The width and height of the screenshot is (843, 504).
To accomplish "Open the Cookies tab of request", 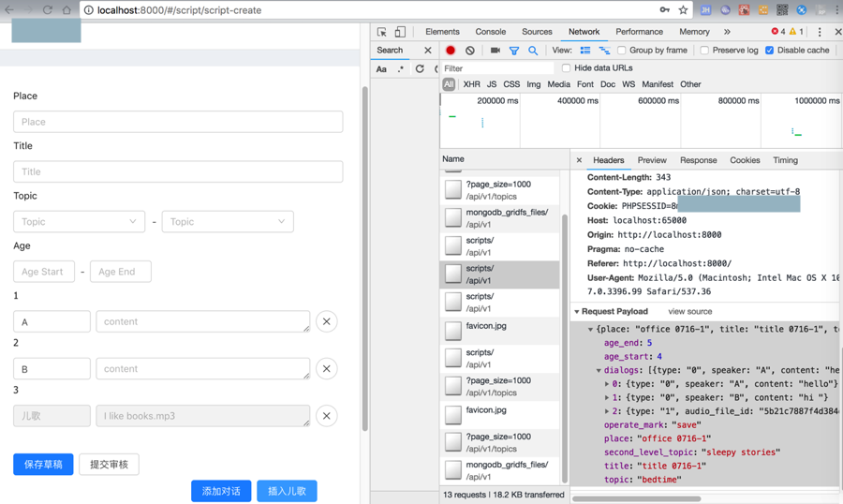I will 745,160.
